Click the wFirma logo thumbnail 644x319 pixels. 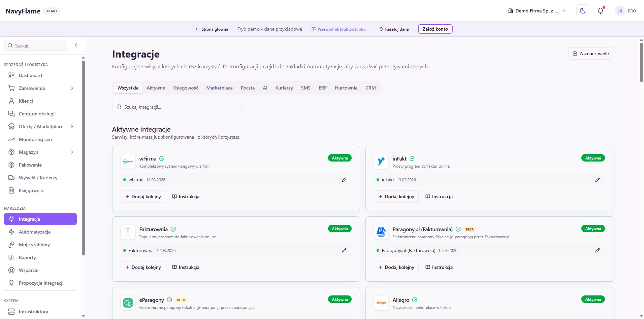pyautogui.click(x=128, y=162)
